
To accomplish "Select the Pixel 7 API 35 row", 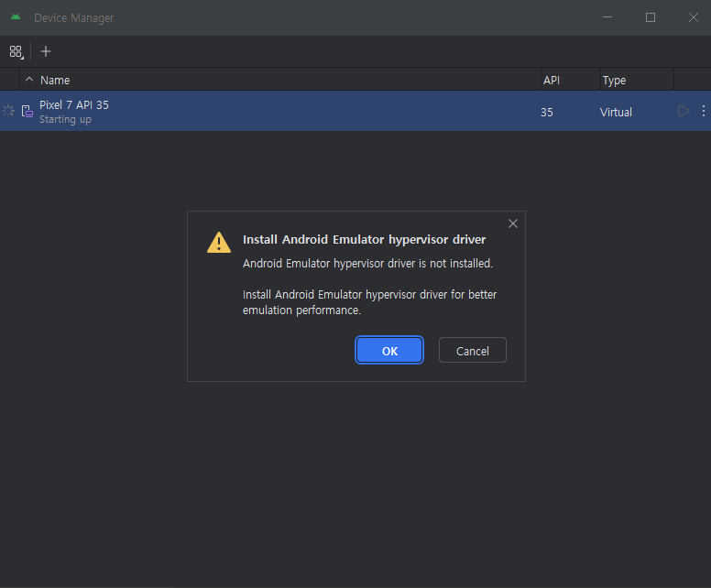I will tap(355, 111).
